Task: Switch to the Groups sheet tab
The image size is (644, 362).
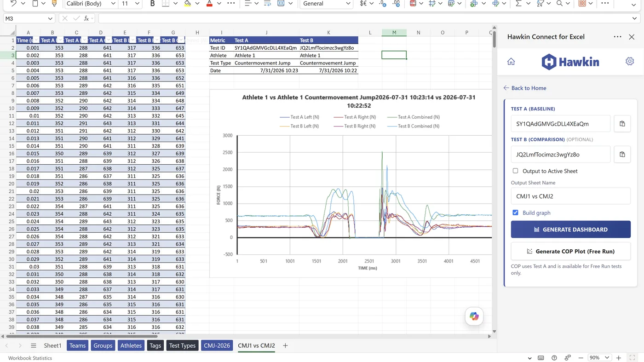Action: [103, 345]
